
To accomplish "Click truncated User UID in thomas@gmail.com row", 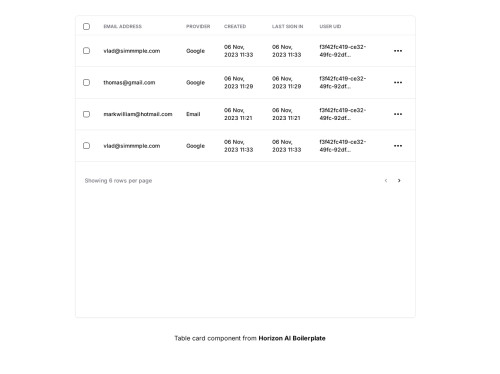I will click(343, 82).
